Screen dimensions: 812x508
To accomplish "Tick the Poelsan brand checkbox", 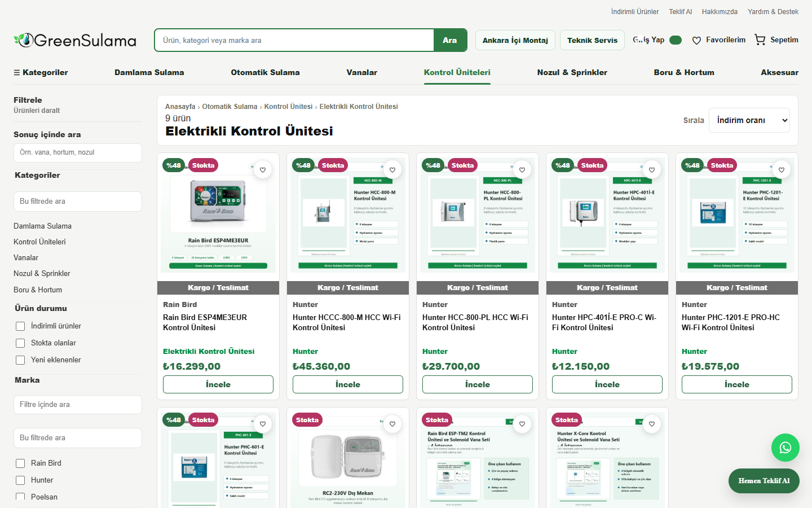I will pyautogui.click(x=20, y=497).
